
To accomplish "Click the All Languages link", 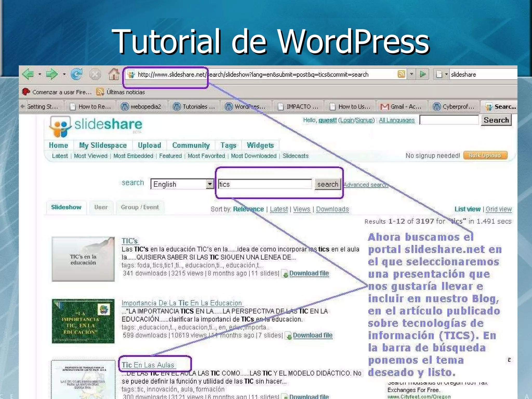I will coord(397,120).
